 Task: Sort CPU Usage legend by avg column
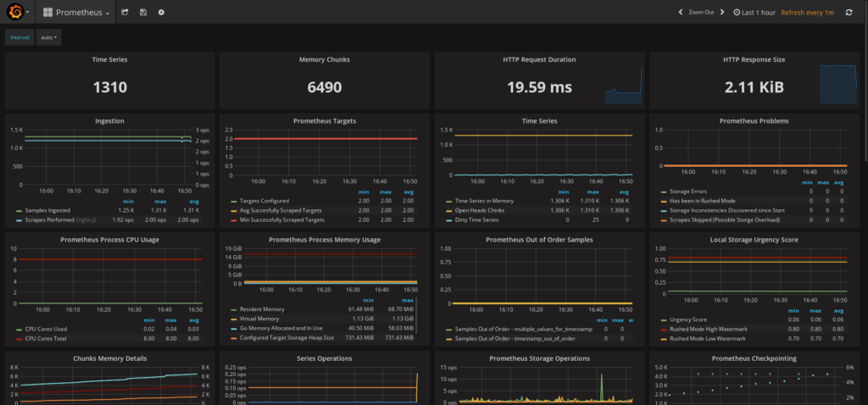(194, 319)
